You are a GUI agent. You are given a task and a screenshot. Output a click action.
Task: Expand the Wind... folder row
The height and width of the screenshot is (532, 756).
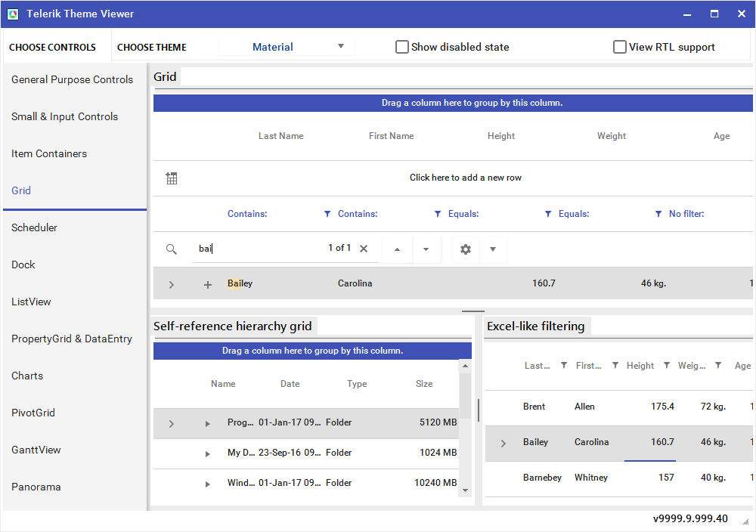207,484
